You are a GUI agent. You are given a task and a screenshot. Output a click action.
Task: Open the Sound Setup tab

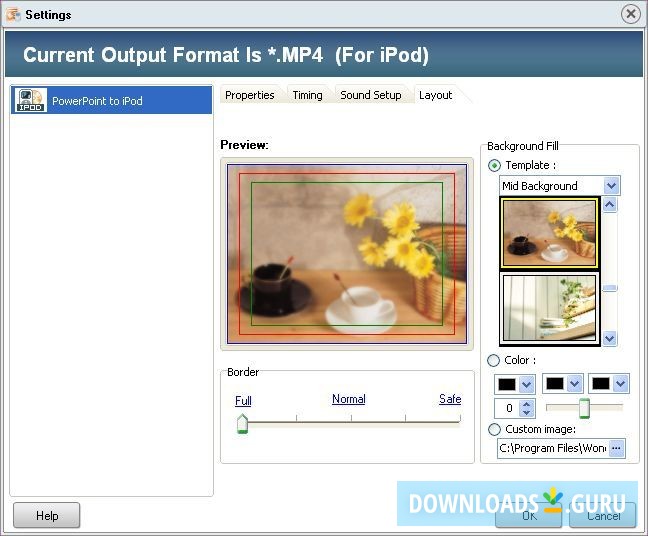click(x=371, y=95)
